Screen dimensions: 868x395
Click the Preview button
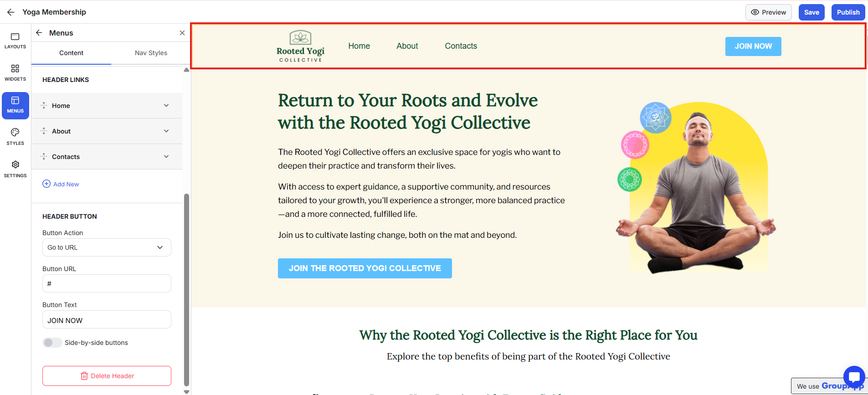[768, 12]
